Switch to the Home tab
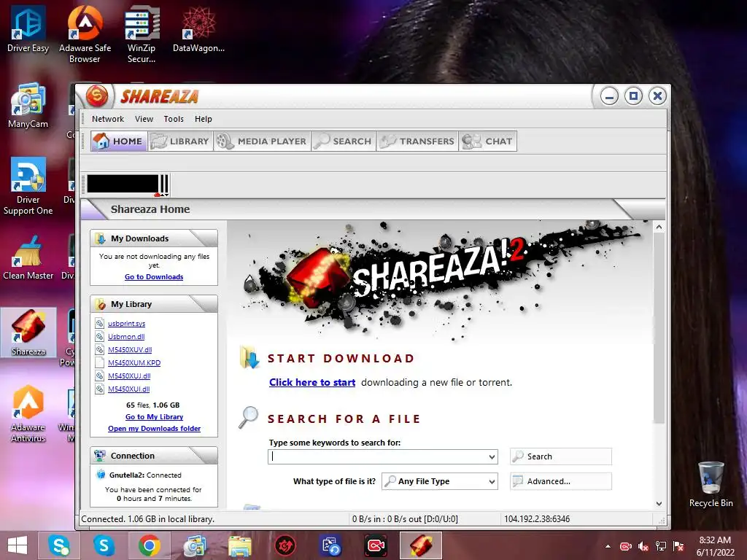Image resolution: width=747 pixels, height=560 pixels. point(119,141)
